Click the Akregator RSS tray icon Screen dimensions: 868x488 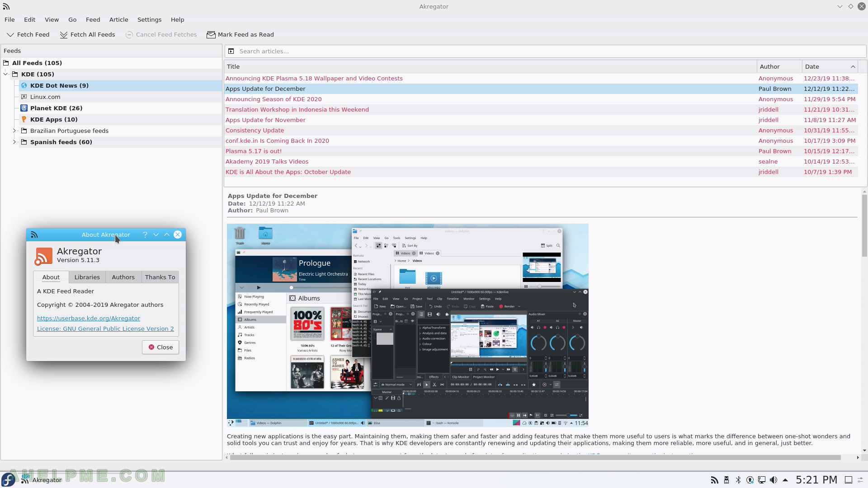(714, 480)
